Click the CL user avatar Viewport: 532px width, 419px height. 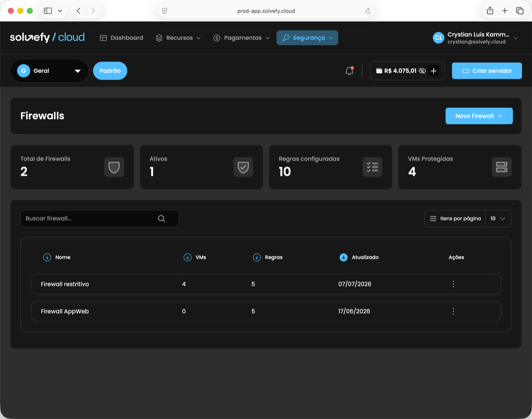coord(438,38)
